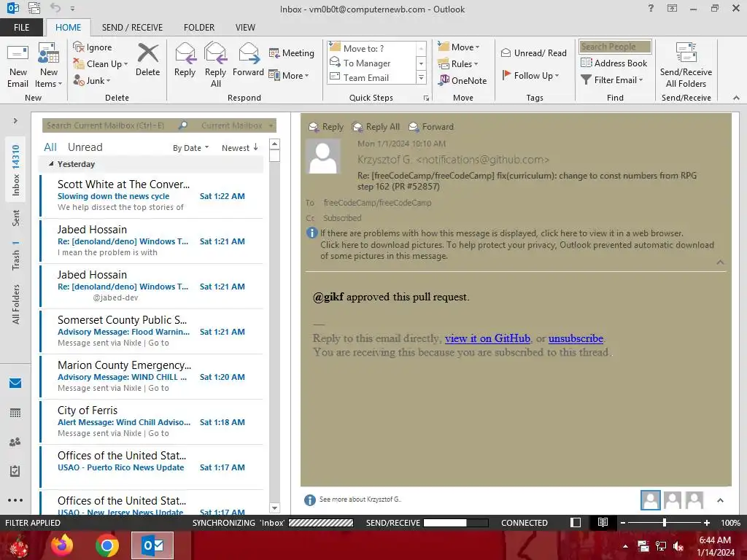The image size is (747, 560).
Task: Click Reply in the ribbon
Action: 185,60
